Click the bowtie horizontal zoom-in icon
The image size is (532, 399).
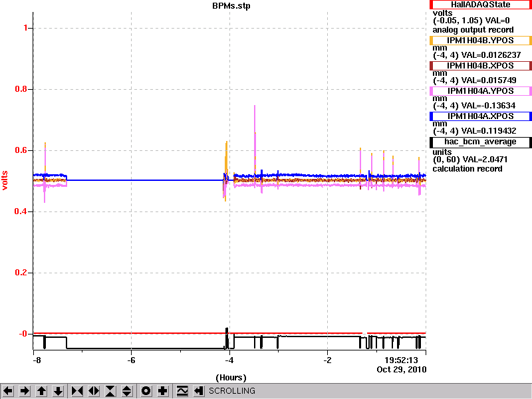pyautogui.click(x=77, y=391)
